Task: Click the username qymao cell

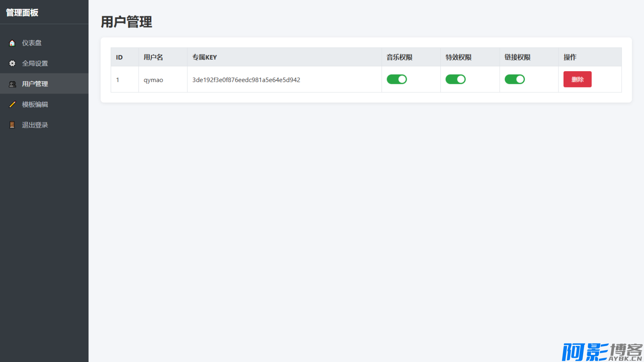Action: click(x=153, y=80)
